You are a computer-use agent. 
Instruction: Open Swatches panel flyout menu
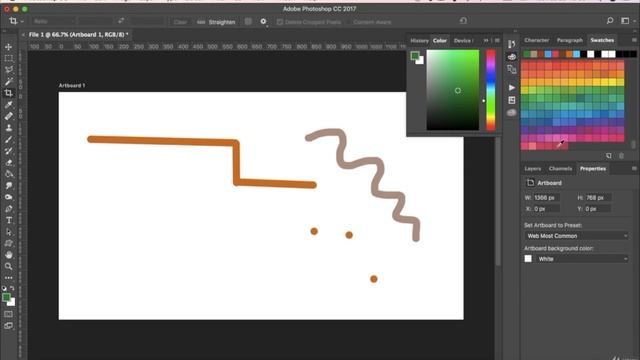[634, 40]
